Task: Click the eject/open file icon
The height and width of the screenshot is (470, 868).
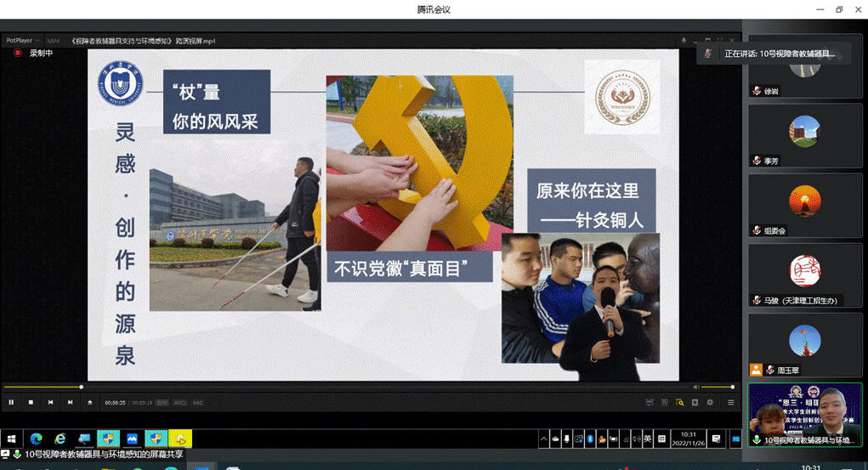Action: pos(90,402)
